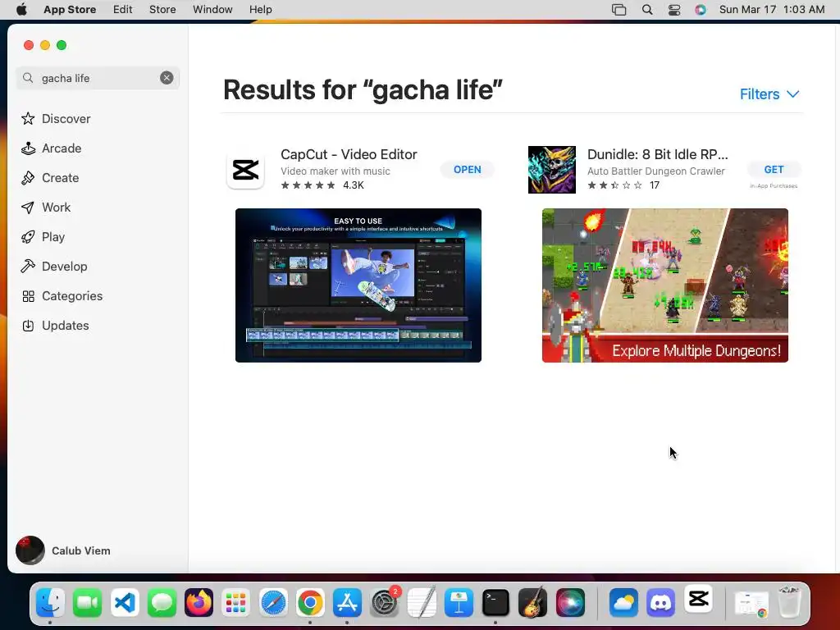Open Spotlight search in menu bar
Screen dimensions: 840x630
pyautogui.click(x=647, y=9)
